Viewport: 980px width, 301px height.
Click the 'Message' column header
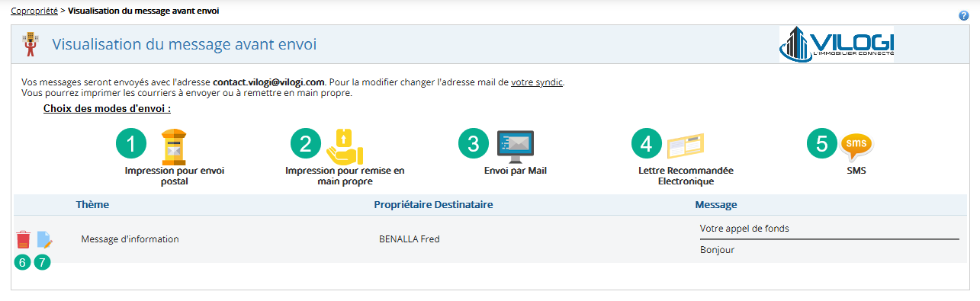pyautogui.click(x=715, y=205)
